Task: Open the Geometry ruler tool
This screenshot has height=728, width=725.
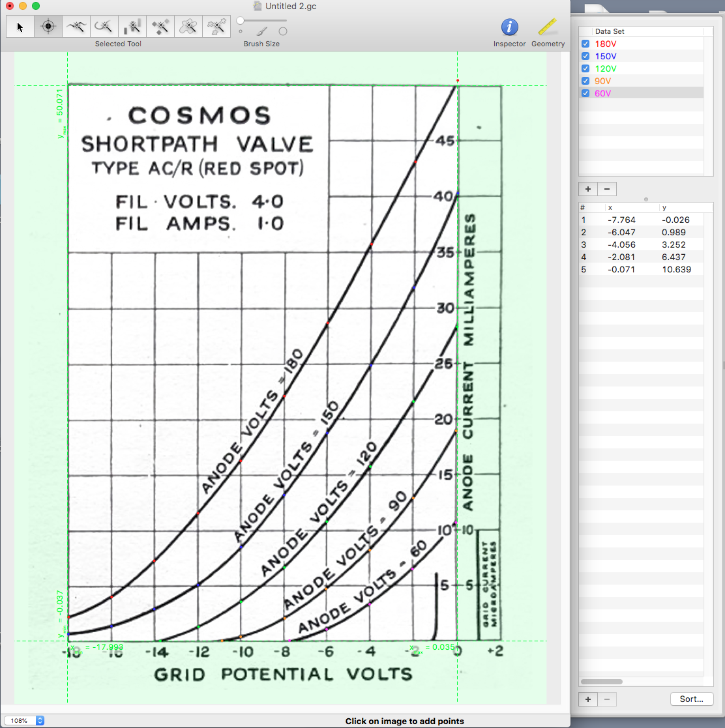Action: [548, 32]
